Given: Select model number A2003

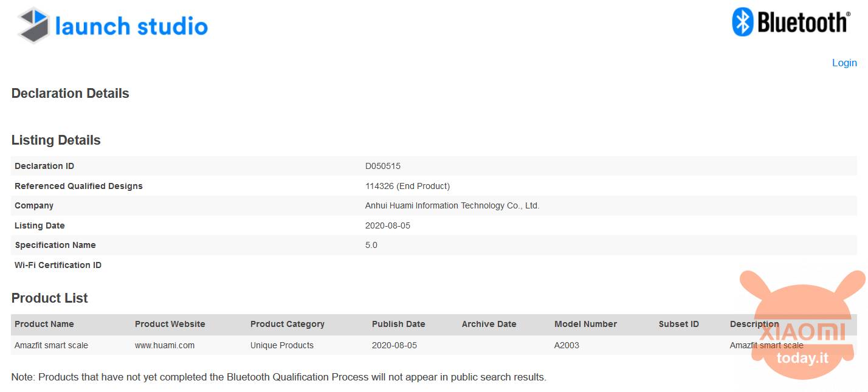Looking at the screenshot, I should [567, 345].
